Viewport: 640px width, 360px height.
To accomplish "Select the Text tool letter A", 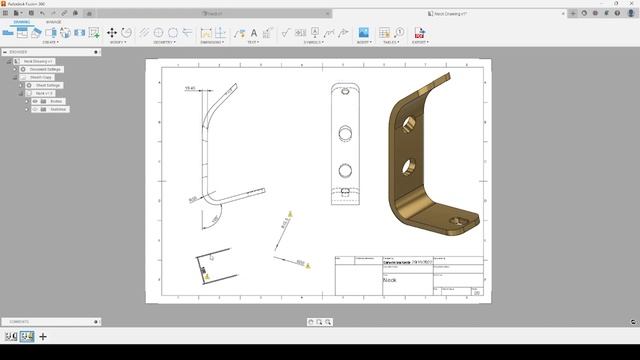I will (x=254, y=32).
